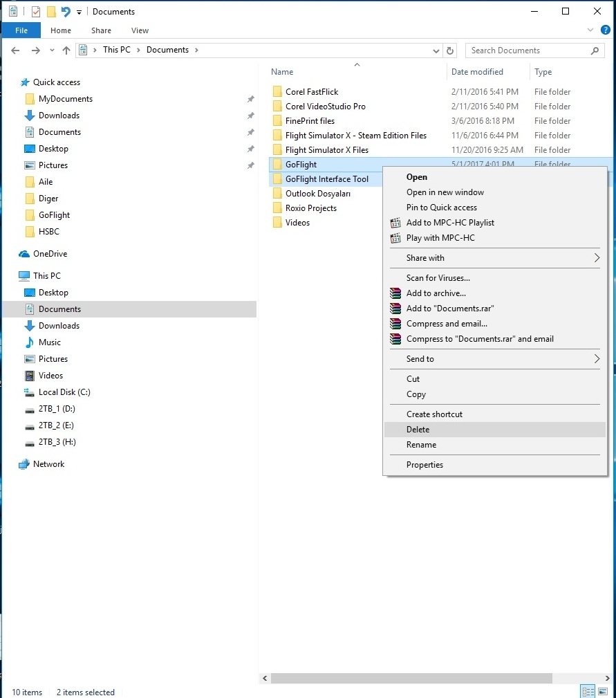Open MyDocuments under Quick access
Image resolution: width=616 pixels, height=698 pixels.
tap(66, 99)
